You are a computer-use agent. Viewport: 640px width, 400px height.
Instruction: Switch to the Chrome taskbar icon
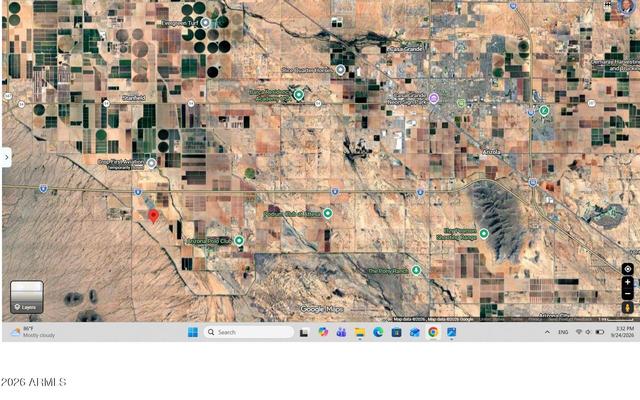pyautogui.click(x=433, y=332)
